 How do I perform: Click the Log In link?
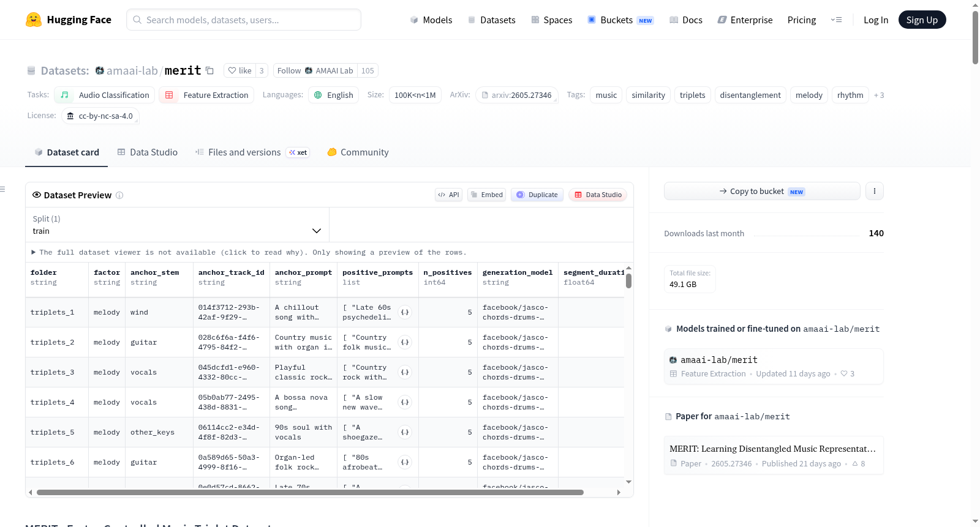876,20
